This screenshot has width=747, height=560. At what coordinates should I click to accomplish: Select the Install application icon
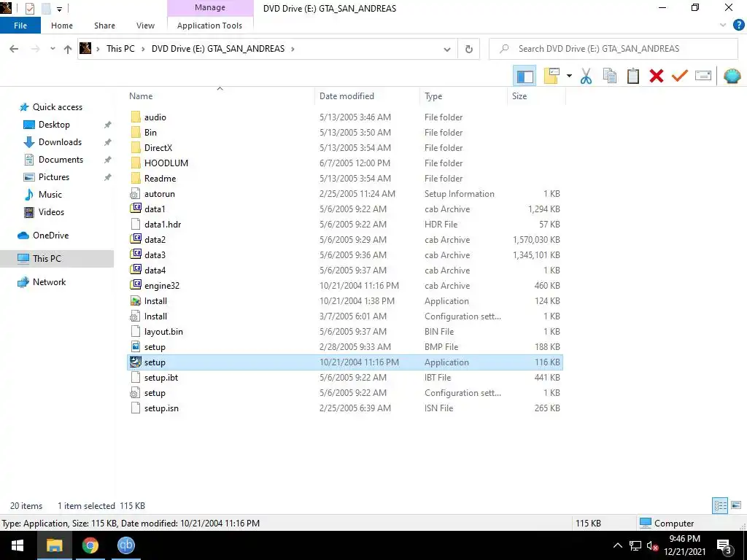click(136, 300)
